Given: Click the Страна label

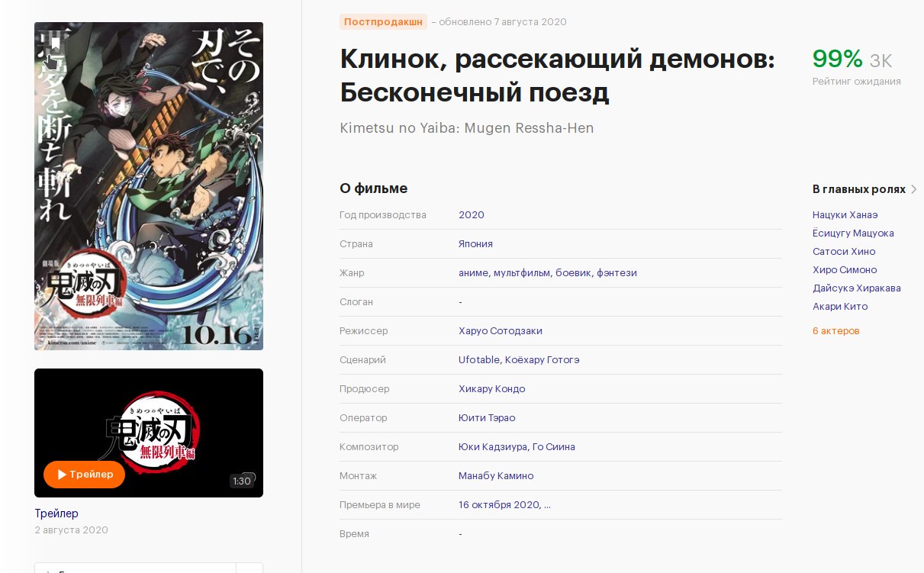Looking at the screenshot, I should pos(356,244).
